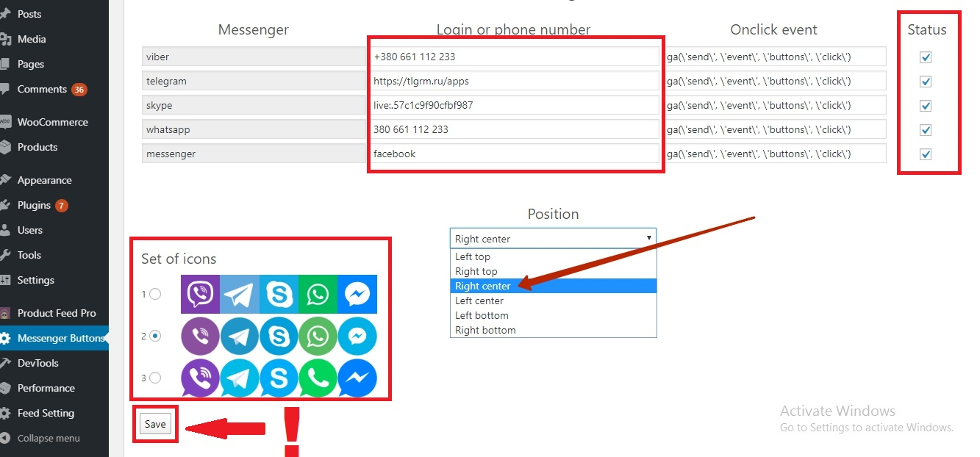
Task: Click the Save button
Action: (155, 424)
